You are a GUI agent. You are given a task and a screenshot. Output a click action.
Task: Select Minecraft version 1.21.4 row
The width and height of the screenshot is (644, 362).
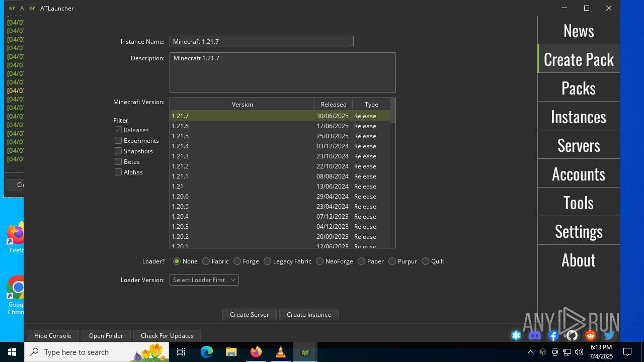280,146
